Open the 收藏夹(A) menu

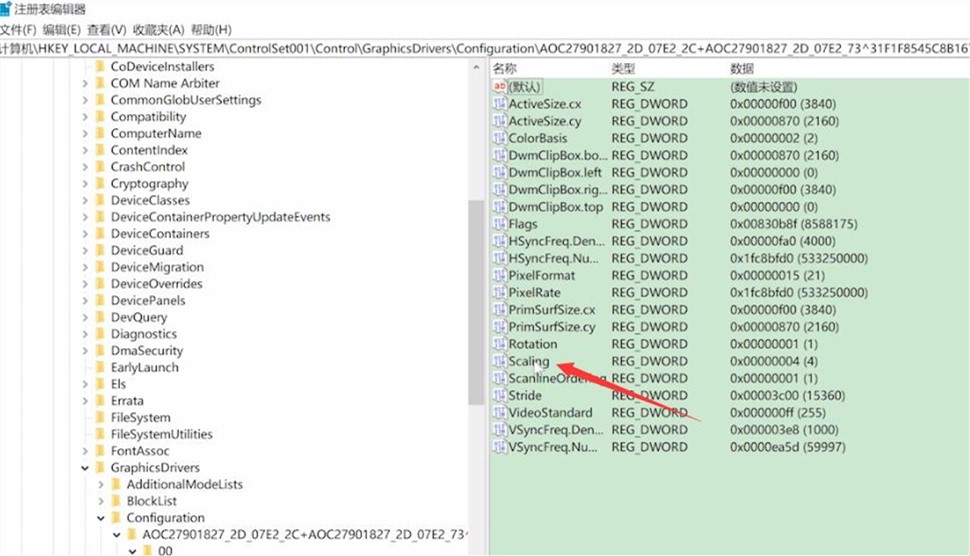click(x=158, y=30)
